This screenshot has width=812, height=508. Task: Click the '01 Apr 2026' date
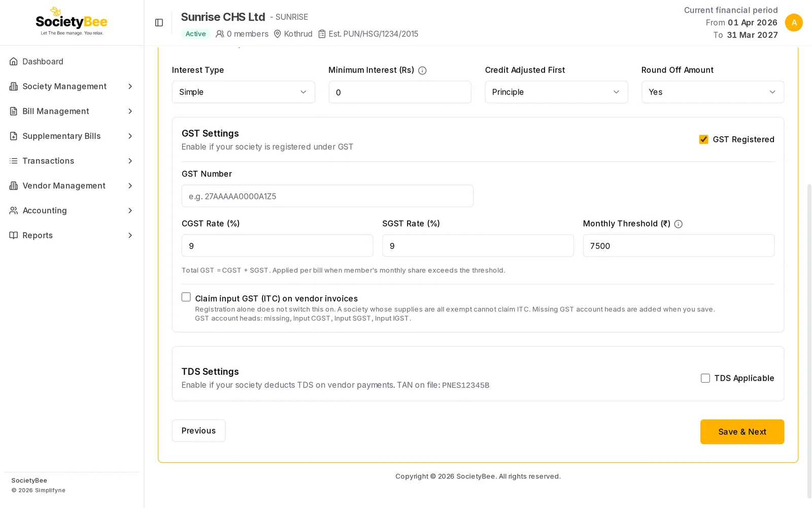(x=753, y=22)
